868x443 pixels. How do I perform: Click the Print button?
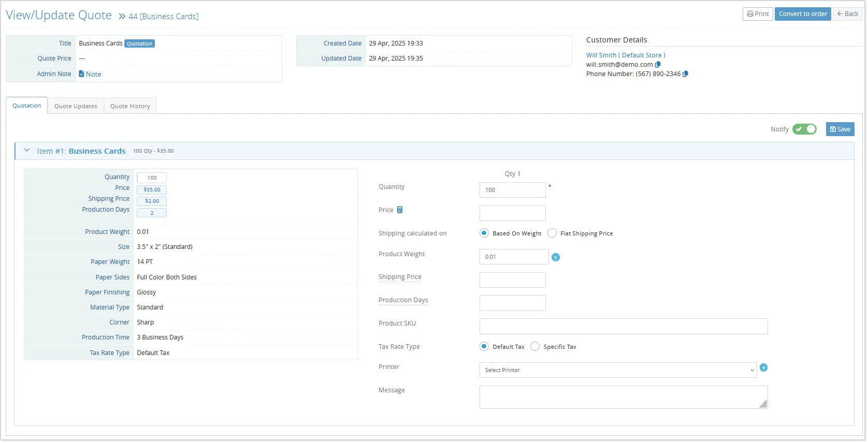[758, 14]
